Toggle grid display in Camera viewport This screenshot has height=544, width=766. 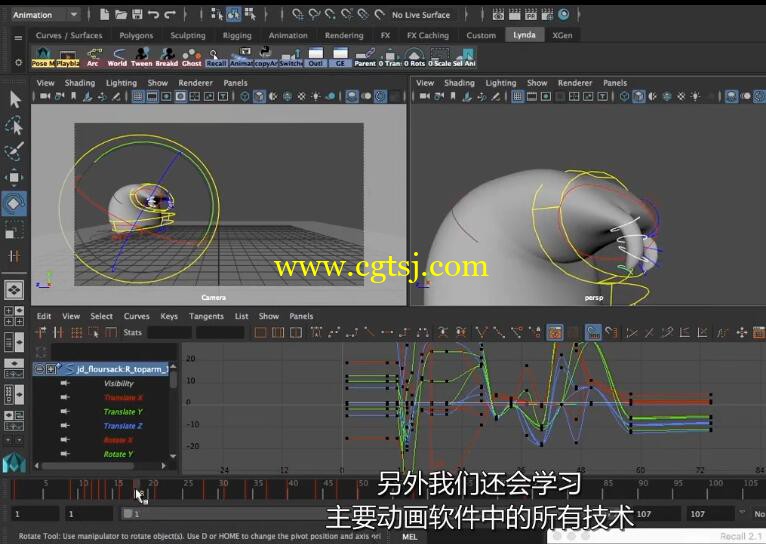pyautogui.click(x=138, y=97)
